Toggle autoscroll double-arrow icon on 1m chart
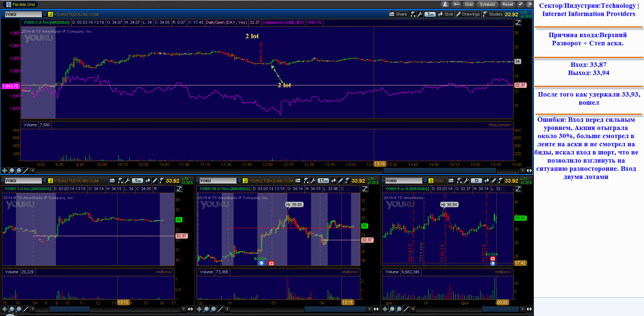Image resolution: width=644 pixels, height=316 pixels. tap(529, 170)
